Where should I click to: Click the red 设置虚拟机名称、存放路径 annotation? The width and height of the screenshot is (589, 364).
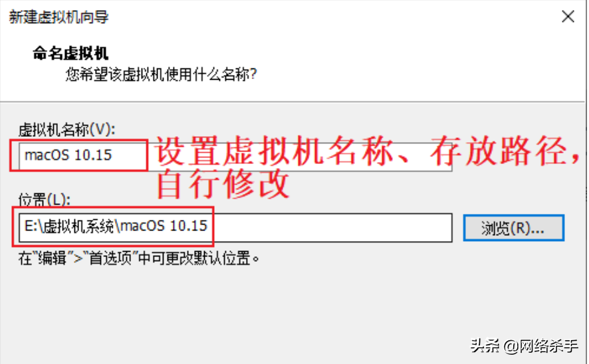[x=368, y=151]
